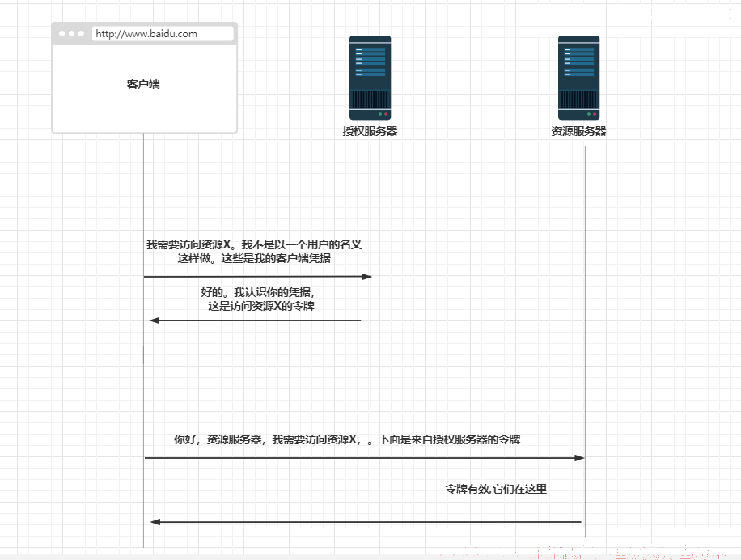Viewport: 741px width, 560px height.
Task: Select the arrow under 这些是我的客户端凭据
Action: coord(257,277)
